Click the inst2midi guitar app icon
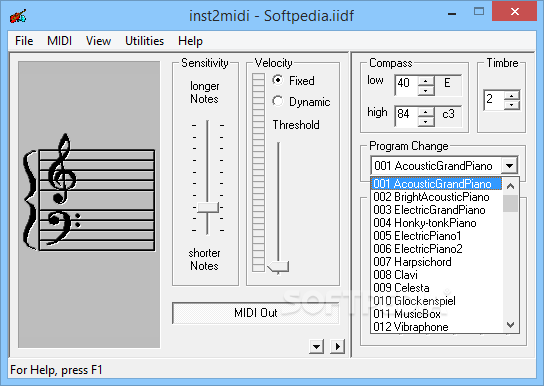Image resolution: width=544 pixels, height=386 pixels. [18, 16]
